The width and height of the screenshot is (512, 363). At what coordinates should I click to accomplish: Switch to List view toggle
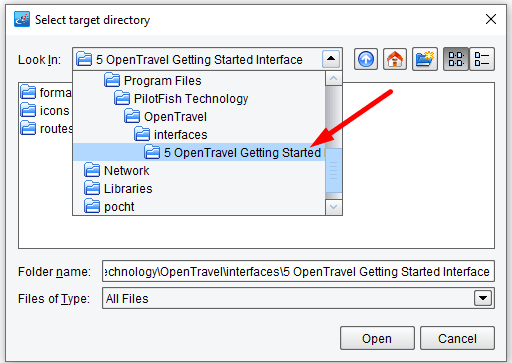click(x=456, y=59)
